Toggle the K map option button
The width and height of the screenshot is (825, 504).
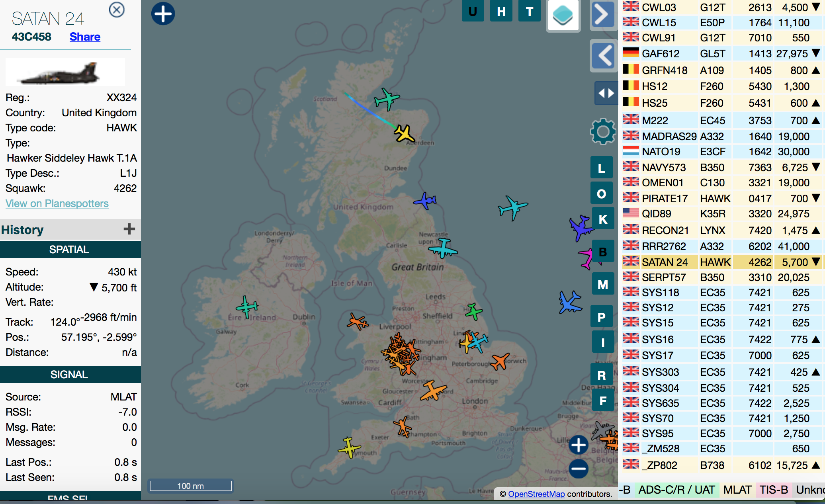pyautogui.click(x=603, y=219)
